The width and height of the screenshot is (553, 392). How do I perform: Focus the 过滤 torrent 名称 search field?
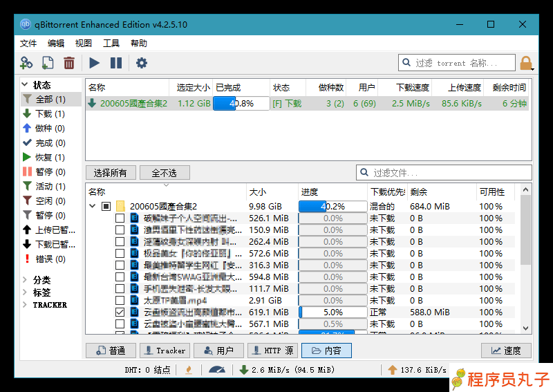coord(457,63)
